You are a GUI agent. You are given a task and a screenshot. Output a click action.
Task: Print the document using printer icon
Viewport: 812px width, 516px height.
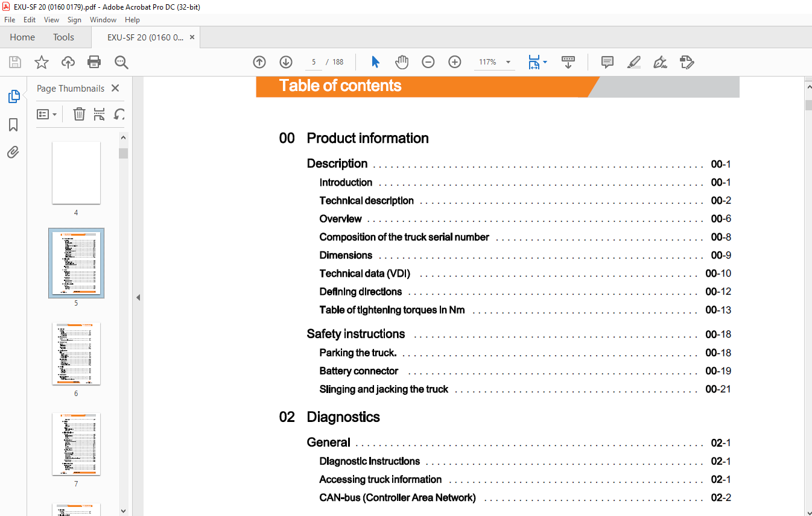94,62
